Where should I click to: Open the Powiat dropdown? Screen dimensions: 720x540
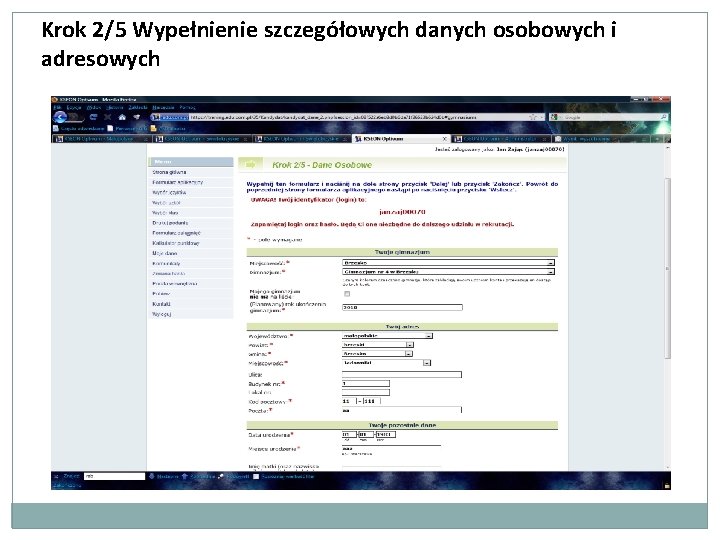click(x=377, y=344)
